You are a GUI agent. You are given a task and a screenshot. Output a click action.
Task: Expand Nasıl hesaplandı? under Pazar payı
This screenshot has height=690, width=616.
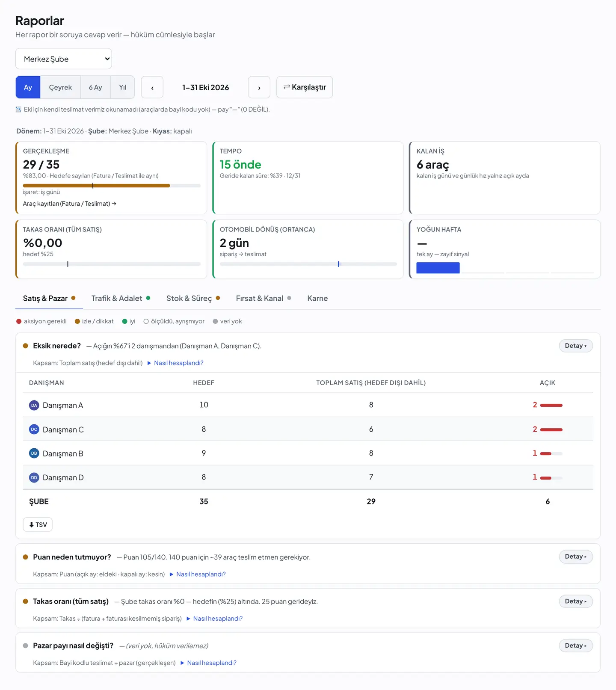pos(209,663)
